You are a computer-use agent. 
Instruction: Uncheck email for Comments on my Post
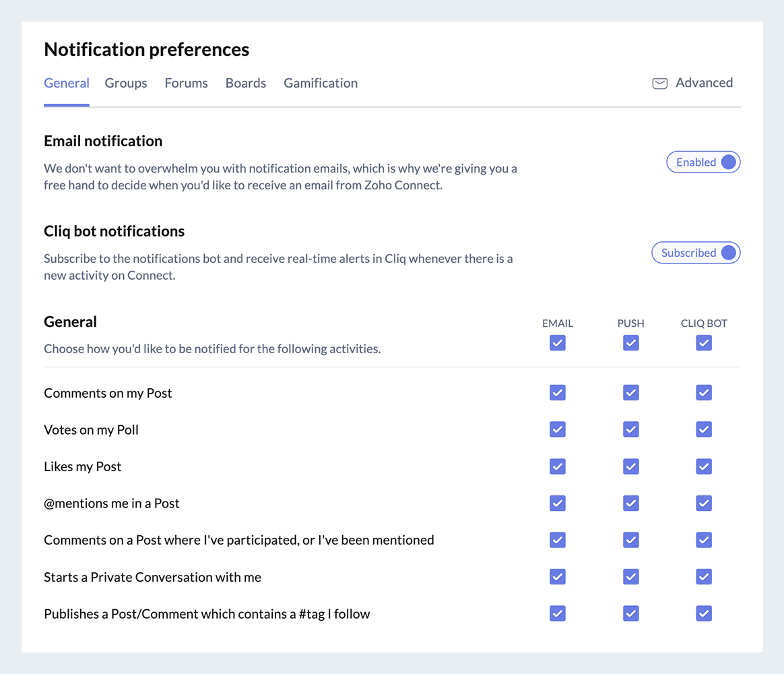click(x=558, y=393)
